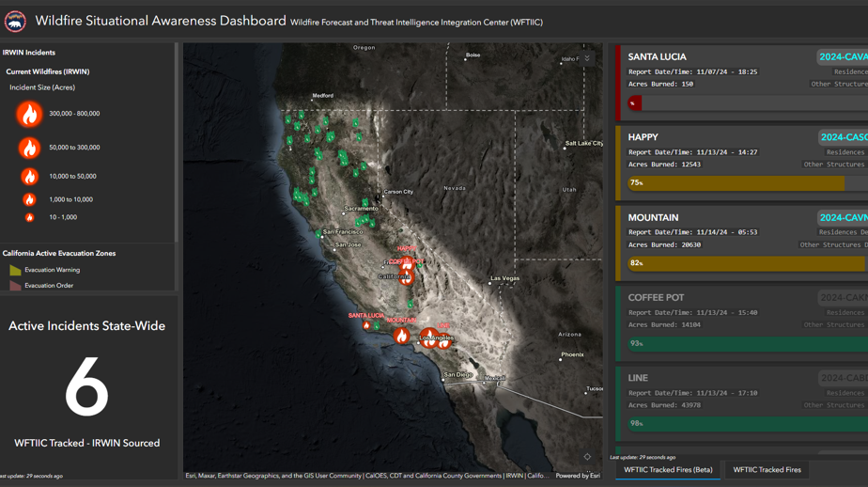Click the Las Vegas city label on map
This screenshot has width=868, height=487.
(x=504, y=278)
